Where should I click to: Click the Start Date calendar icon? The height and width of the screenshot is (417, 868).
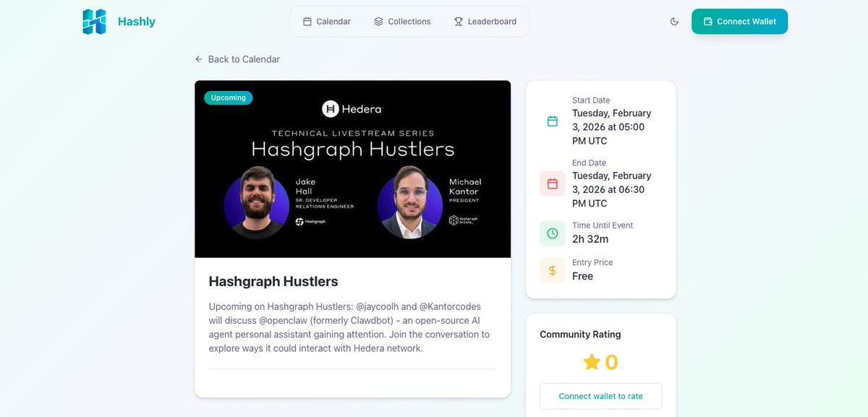[x=553, y=121]
